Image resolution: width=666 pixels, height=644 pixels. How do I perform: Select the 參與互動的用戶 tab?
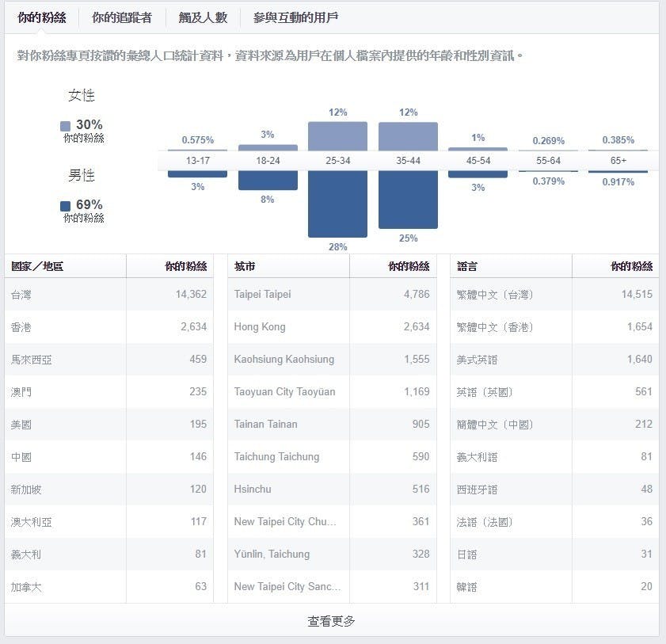point(295,17)
